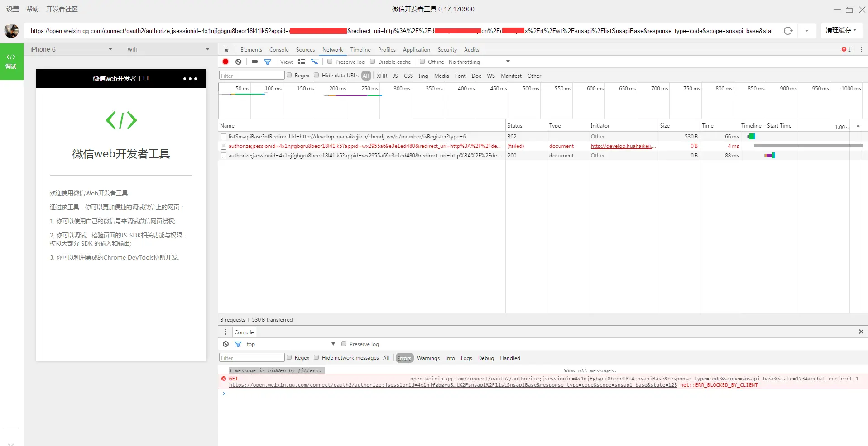
Task: Select the All filter in network type bar
Action: (x=366, y=76)
